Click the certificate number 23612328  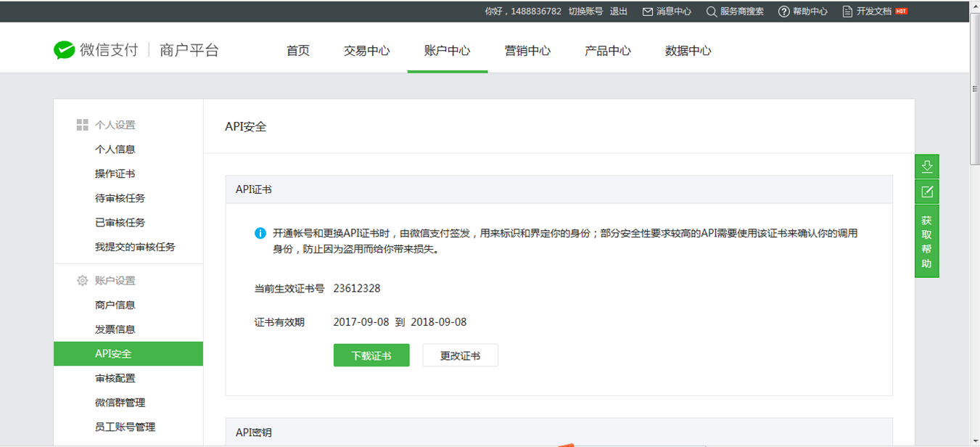click(357, 288)
